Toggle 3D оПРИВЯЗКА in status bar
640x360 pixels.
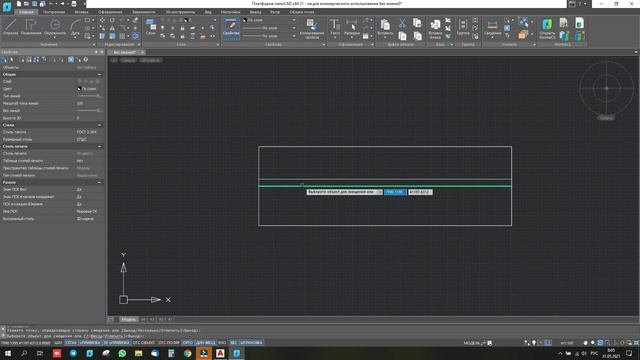[x=116, y=343]
